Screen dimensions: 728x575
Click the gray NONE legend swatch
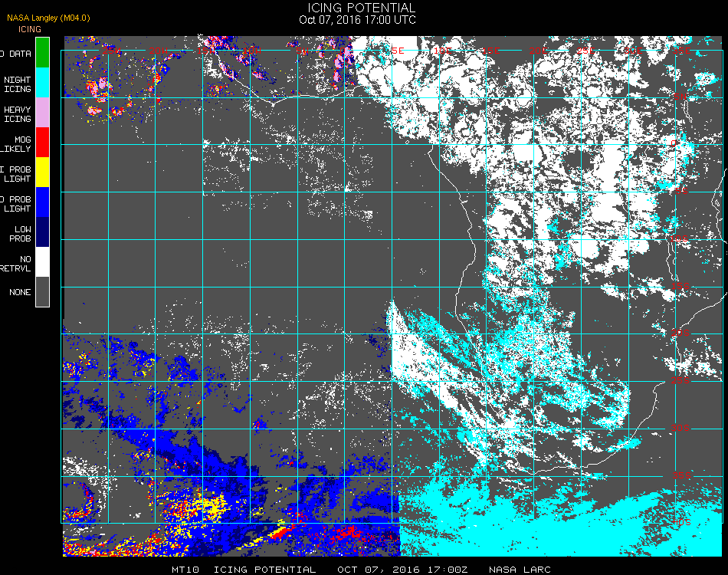(42, 291)
